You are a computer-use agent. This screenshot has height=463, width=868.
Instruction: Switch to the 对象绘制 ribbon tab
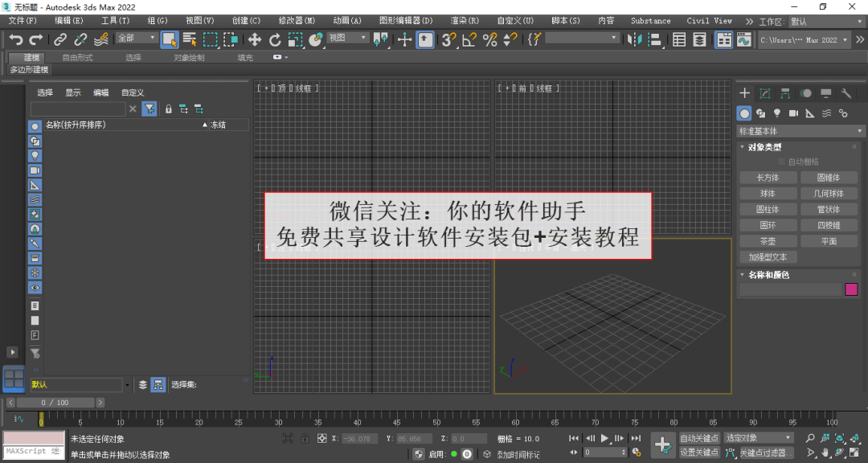tap(189, 58)
